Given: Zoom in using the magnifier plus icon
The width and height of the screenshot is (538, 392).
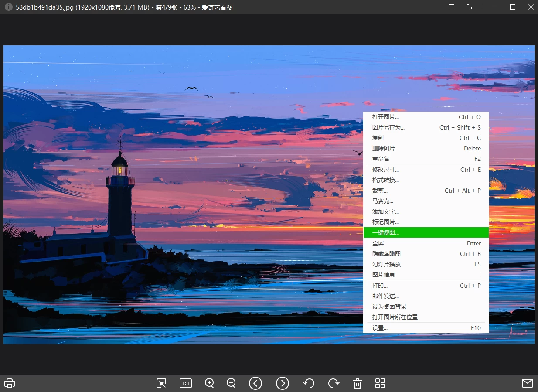Looking at the screenshot, I should pos(209,383).
